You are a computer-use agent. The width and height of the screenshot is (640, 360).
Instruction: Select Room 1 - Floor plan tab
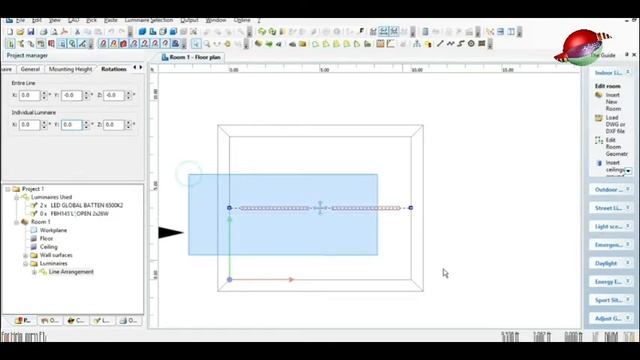191,57
